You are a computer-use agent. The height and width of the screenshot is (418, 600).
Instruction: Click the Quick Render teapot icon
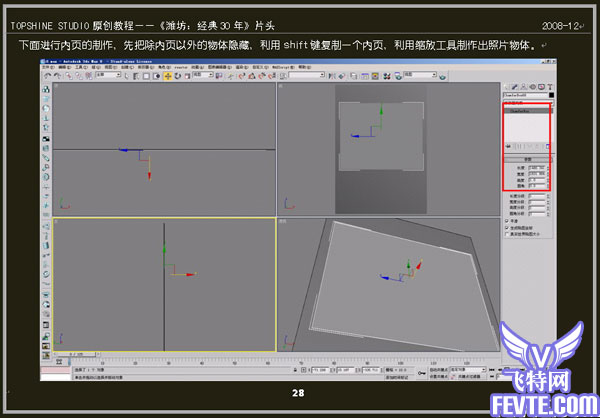click(x=442, y=77)
